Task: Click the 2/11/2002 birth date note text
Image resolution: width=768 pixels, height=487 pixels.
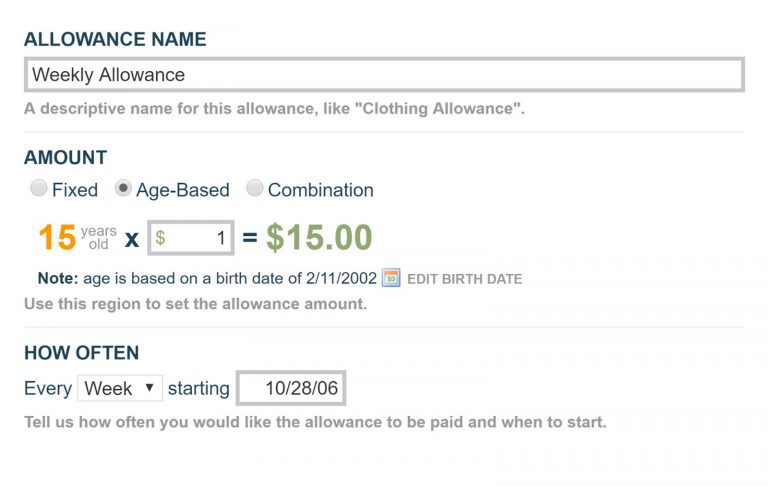Action: [x=341, y=278]
